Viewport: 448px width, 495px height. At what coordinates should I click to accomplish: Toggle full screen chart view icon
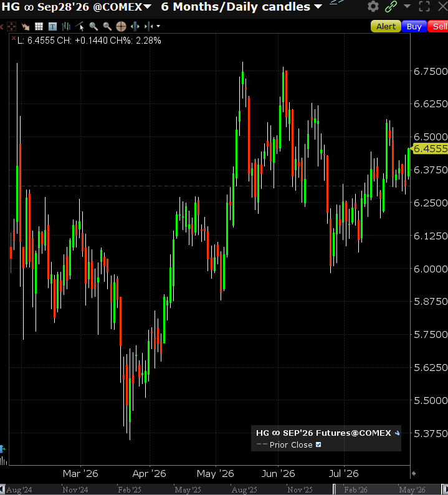tap(424, 6)
